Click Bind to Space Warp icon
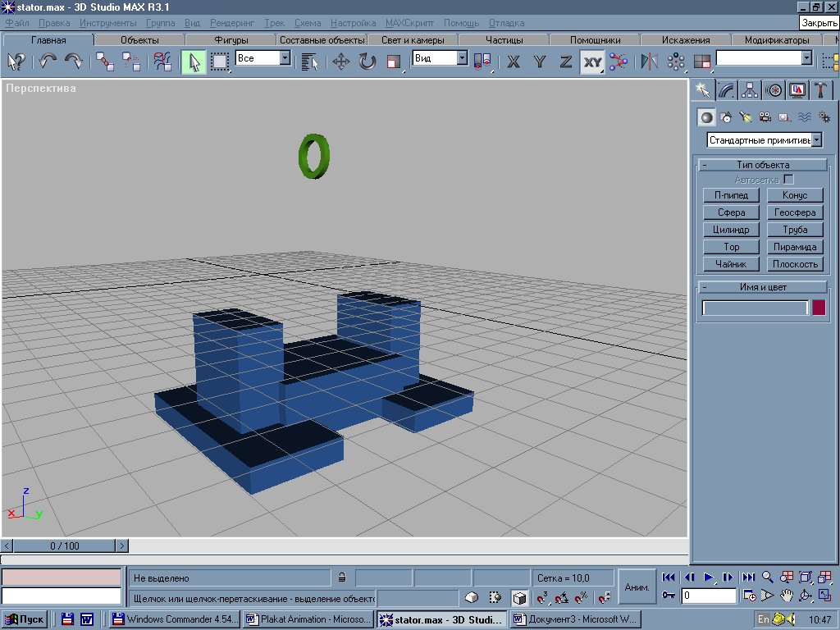 (162, 61)
